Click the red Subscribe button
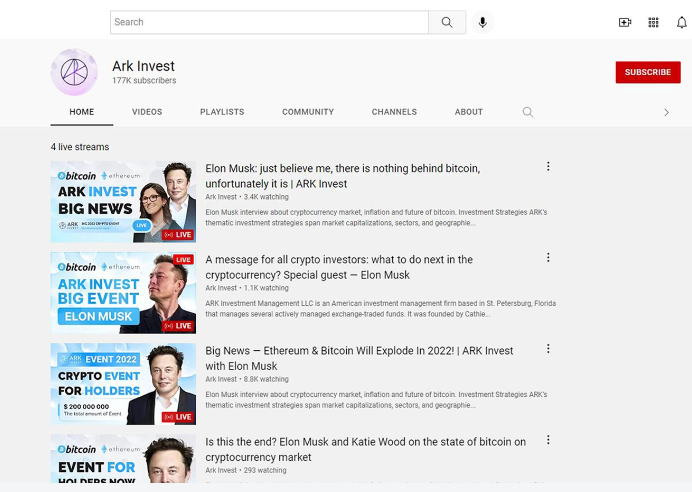 click(648, 72)
